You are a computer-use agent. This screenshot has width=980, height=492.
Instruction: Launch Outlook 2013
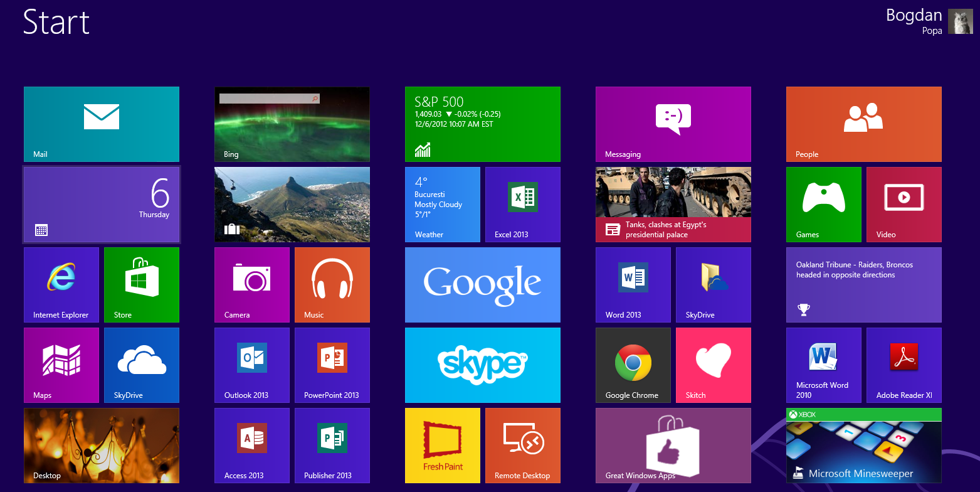click(252, 365)
